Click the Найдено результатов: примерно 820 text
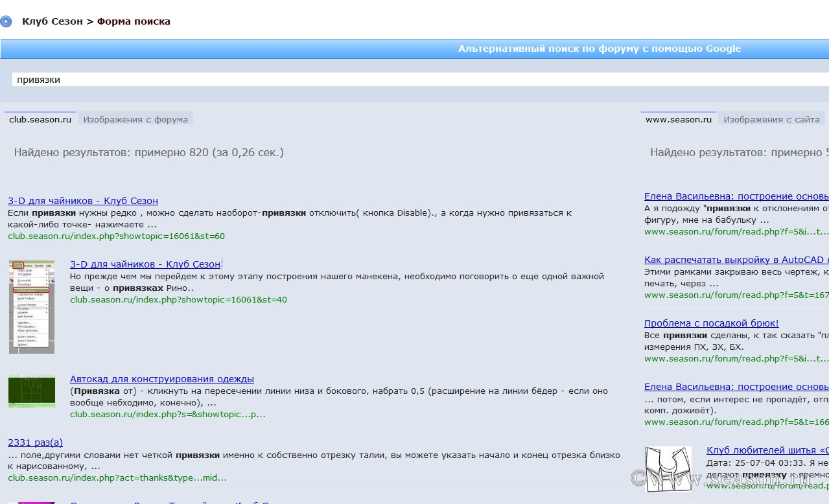829x504 pixels. pyautogui.click(x=149, y=153)
